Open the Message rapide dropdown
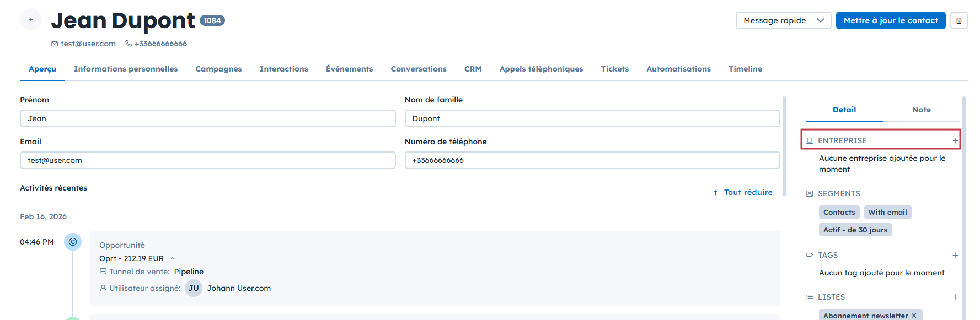The height and width of the screenshot is (320, 980). click(x=783, y=20)
